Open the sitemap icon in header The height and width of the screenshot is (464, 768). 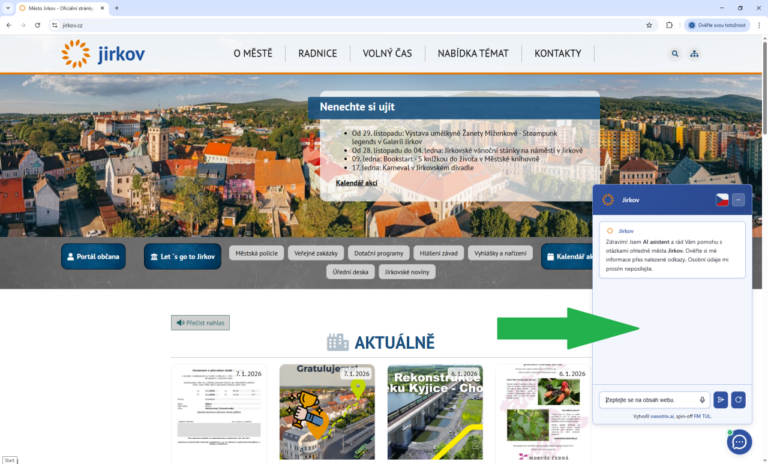[x=695, y=54]
